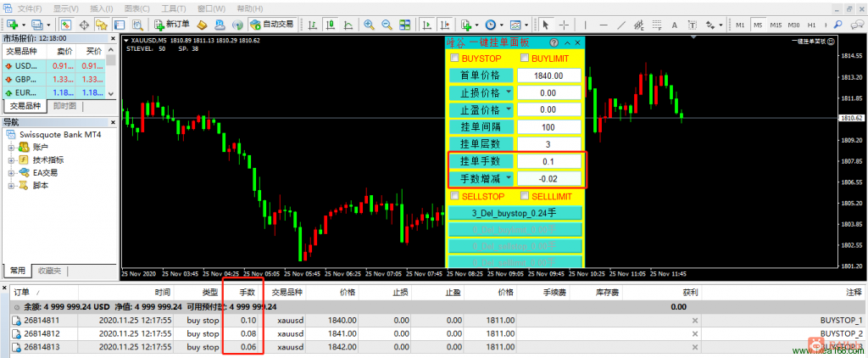Open the periodicity clock icon
868x358 pixels.
coord(491,25)
